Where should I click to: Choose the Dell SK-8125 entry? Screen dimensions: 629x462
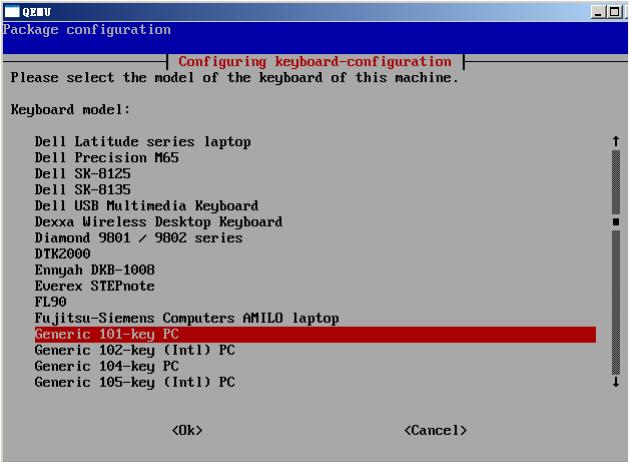point(83,174)
